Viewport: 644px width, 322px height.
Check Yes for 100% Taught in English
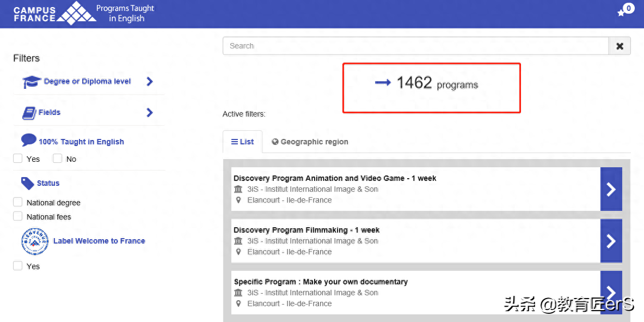point(18,159)
